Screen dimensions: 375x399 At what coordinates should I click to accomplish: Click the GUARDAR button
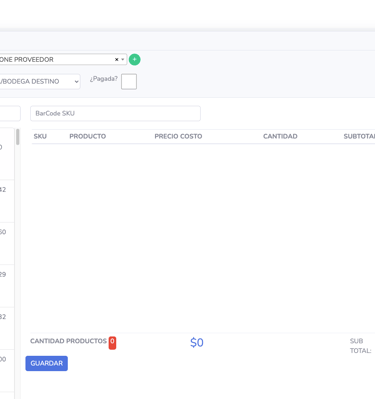[x=47, y=363]
